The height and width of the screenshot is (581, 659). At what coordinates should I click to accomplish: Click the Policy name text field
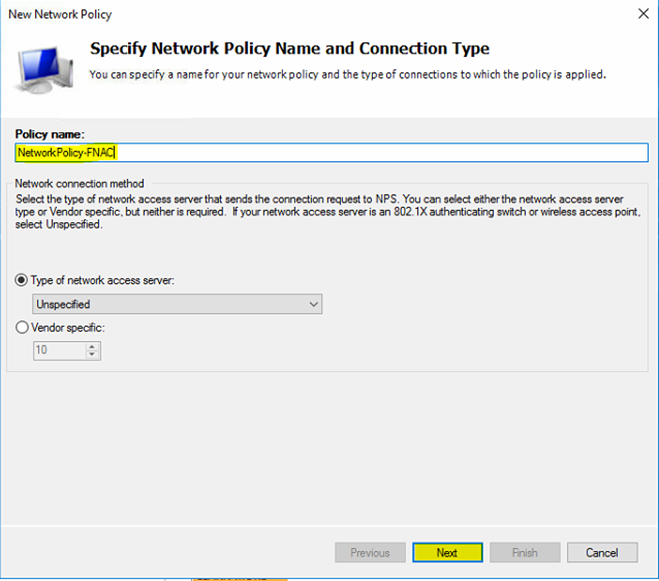[331, 152]
